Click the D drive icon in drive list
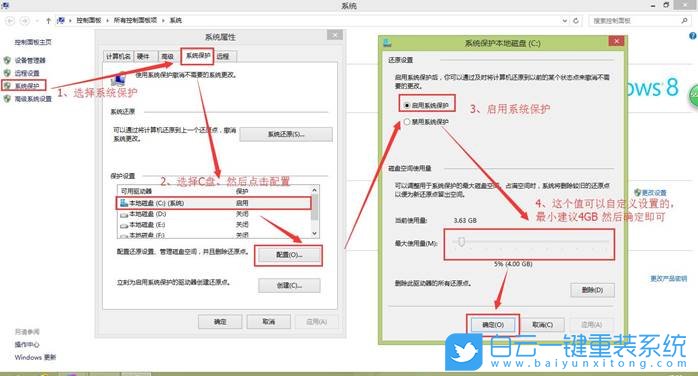Image resolution: width=698 pixels, height=376 pixels. pos(124,214)
